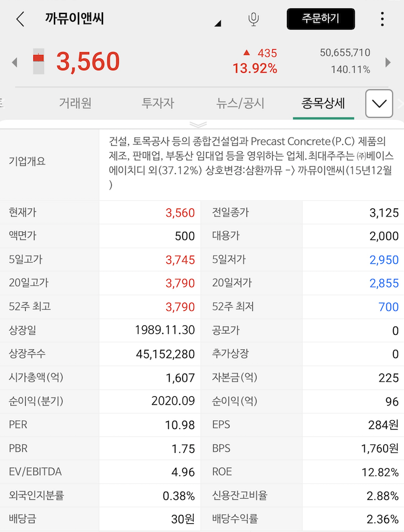This screenshot has height=532, width=404.
Task: Tap the 시가총액(억) value 1,607
Action: [180, 378]
